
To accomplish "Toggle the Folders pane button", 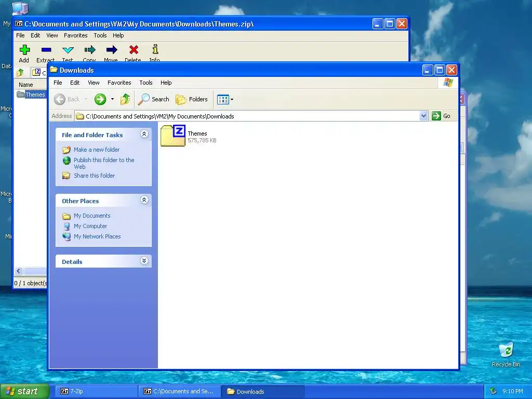I will tap(192, 99).
